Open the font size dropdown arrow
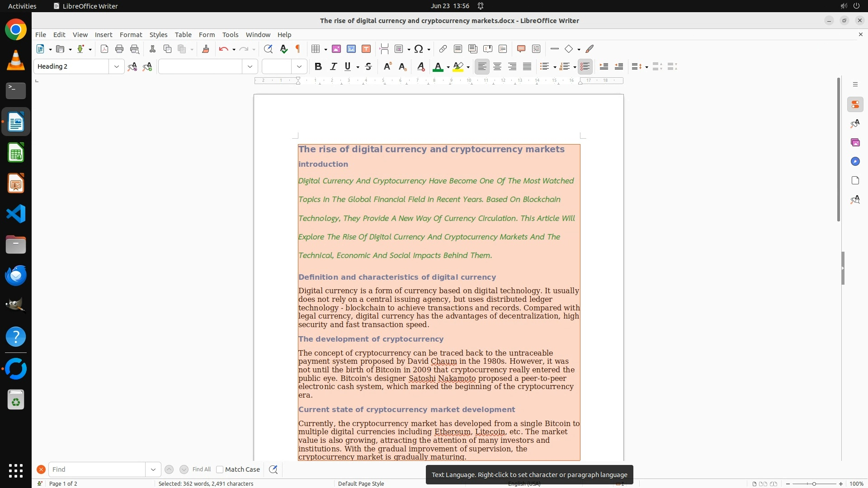 coord(299,67)
